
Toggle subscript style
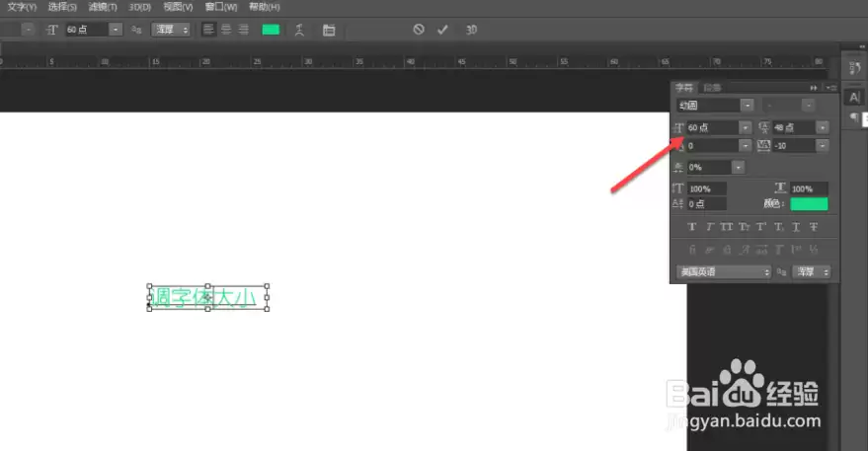coord(779,227)
